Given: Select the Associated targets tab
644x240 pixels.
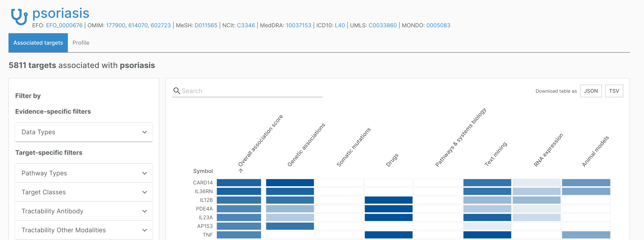Looking at the screenshot, I should coord(38,43).
